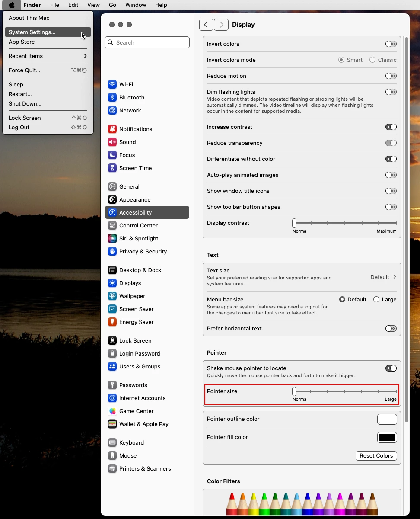Open the Login Password icon
The image size is (420, 519).
[x=112, y=353]
